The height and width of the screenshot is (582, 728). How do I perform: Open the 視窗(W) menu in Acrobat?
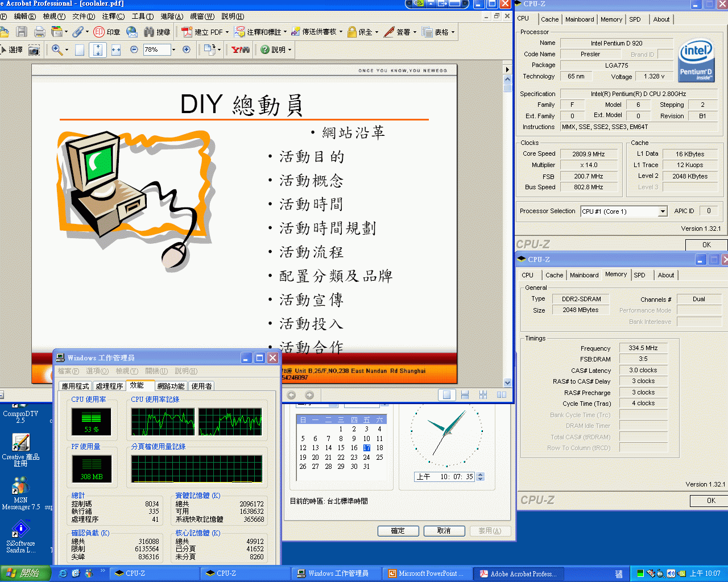(202, 16)
